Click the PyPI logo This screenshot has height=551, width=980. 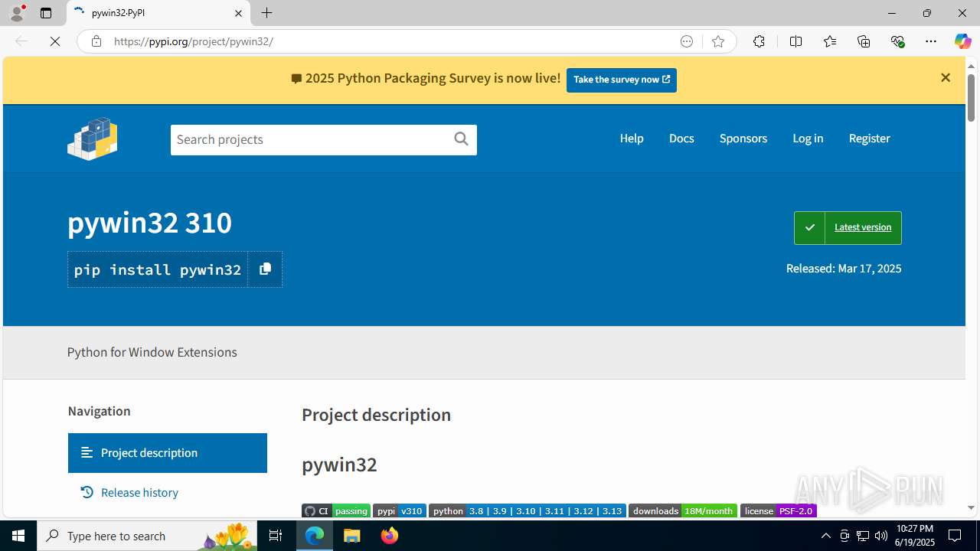click(x=93, y=139)
